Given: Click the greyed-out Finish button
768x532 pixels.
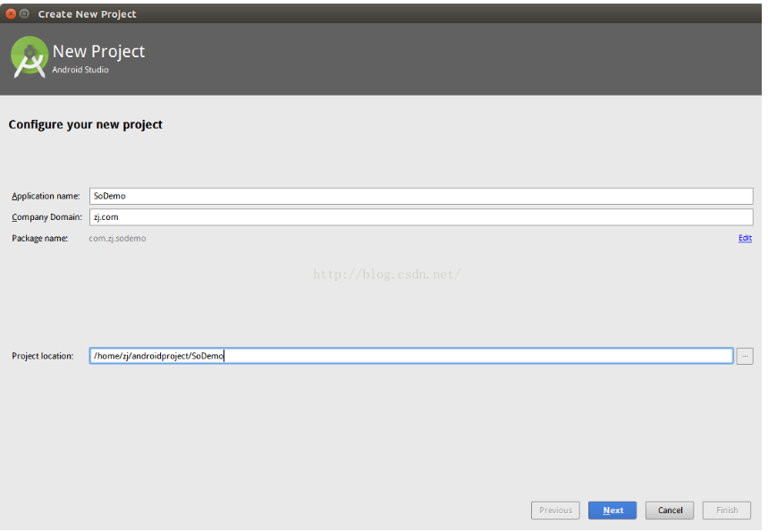Looking at the screenshot, I should (x=727, y=511).
